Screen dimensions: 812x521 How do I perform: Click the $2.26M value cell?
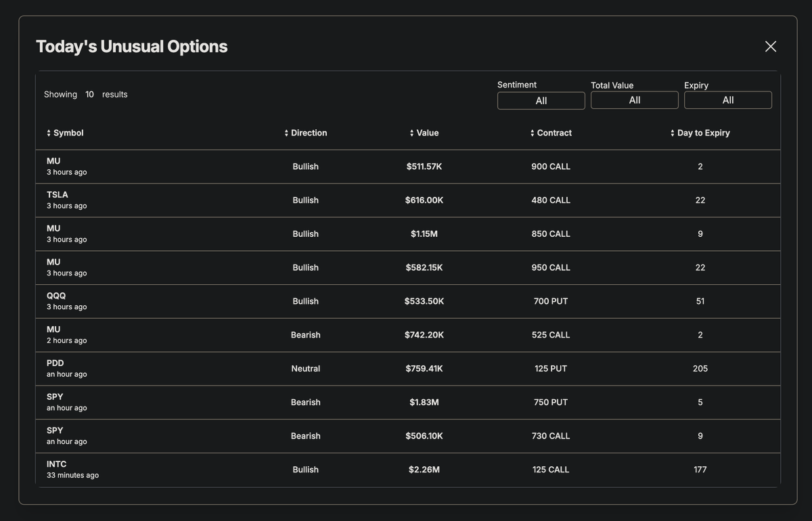(x=424, y=470)
